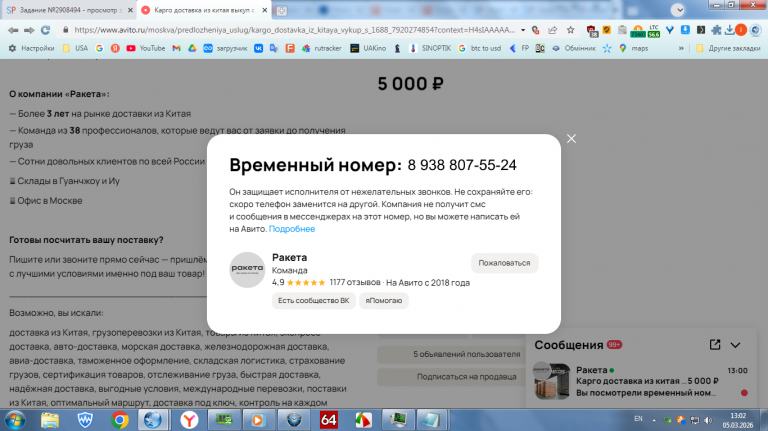
Task: Switch the EN language indicator
Action: pyautogui.click(x=638, y=419)
